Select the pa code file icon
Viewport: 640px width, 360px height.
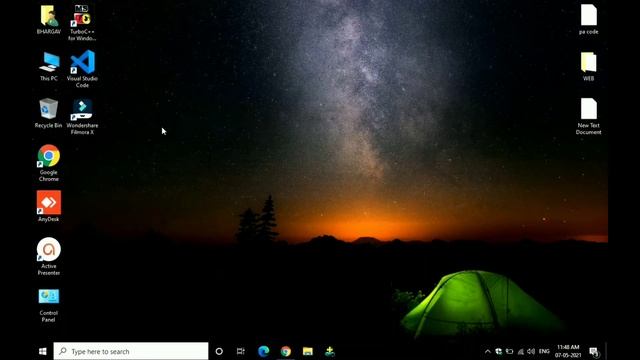pos(588,20)
